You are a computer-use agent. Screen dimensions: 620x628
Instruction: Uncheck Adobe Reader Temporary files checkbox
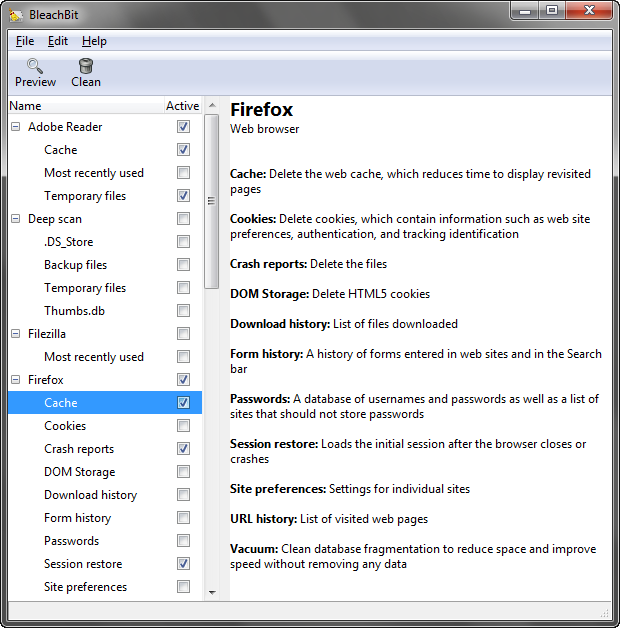pos(183,196)
